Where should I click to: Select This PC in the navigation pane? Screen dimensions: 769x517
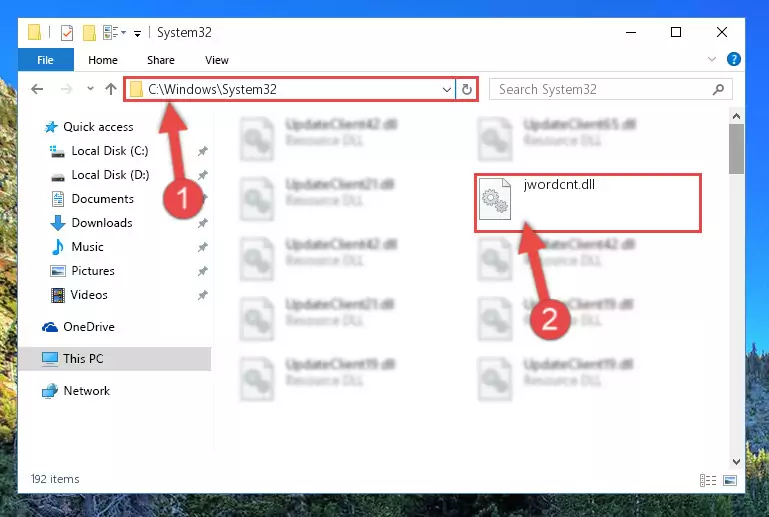tap(115, 359)
